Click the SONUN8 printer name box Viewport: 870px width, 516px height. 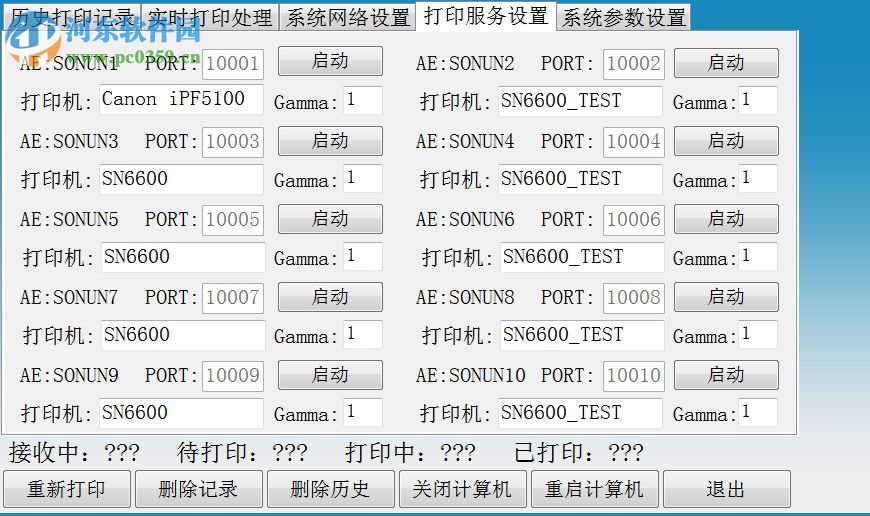click(x=582, y=335)
